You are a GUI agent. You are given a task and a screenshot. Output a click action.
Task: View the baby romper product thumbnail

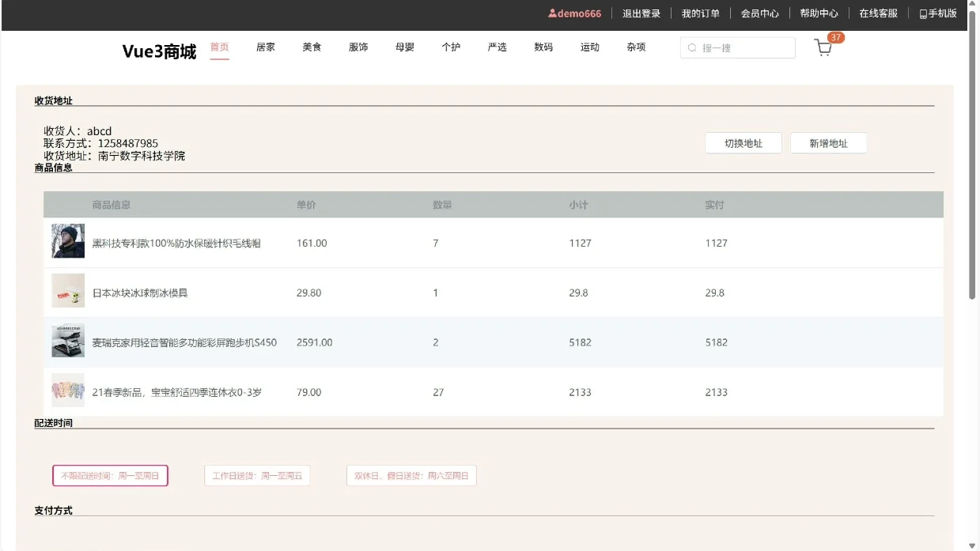[67, 390]
